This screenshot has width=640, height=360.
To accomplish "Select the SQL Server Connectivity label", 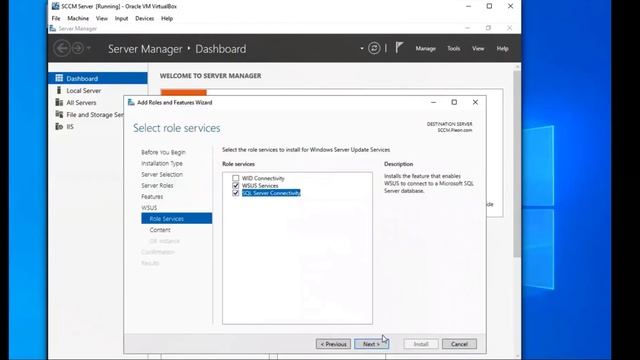I will (x=271, y=193).
